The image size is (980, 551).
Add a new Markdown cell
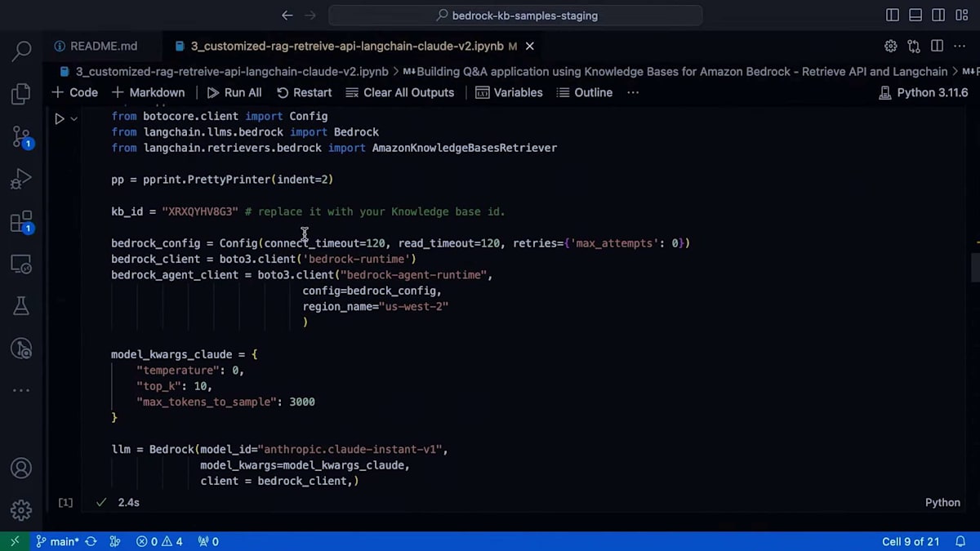point(149,92)
